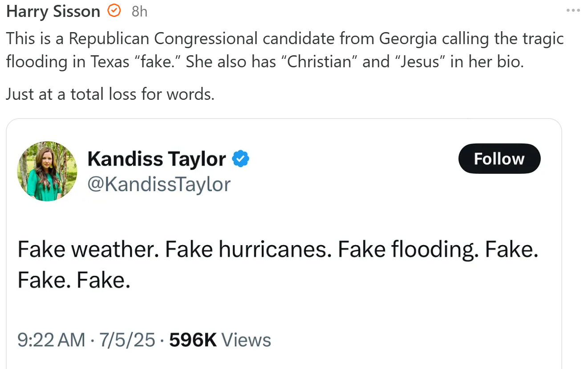Viewport: 588px width, 369px height.
Task: Click the 8h post timestamp
Action: point(139,12)
